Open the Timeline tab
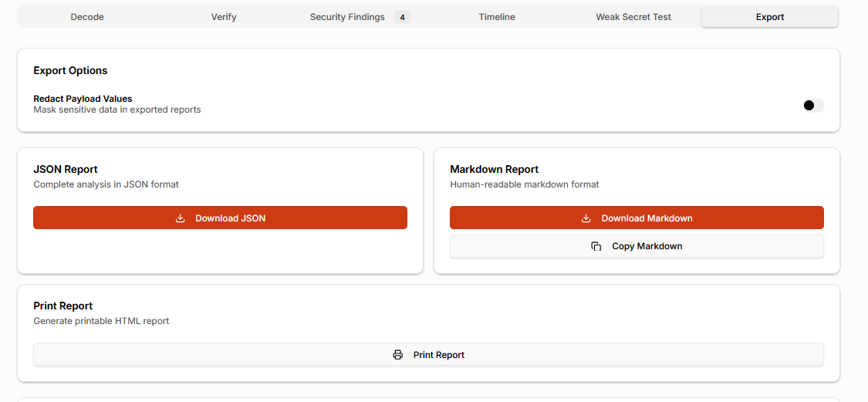 click(x=497, y=17)
